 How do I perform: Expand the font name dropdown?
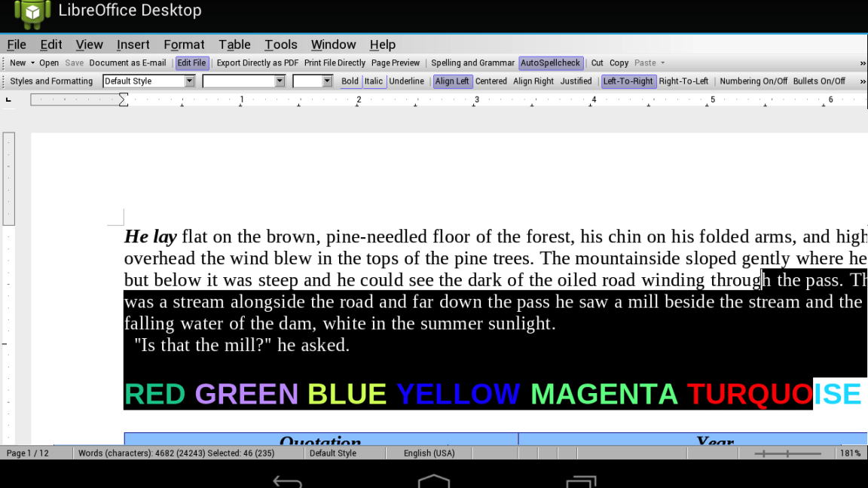pyautogui.click(x=280, y=81)
